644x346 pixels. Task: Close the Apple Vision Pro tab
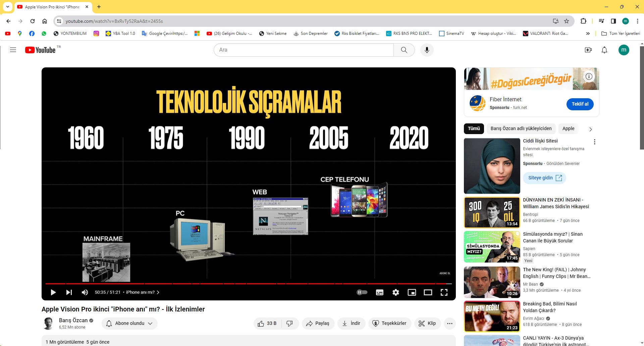87,7
